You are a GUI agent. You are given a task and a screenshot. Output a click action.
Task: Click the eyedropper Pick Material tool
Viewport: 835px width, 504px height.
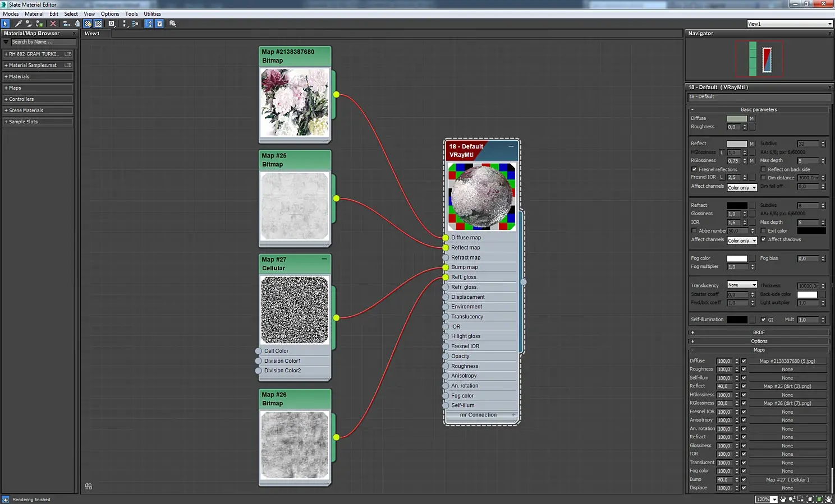pyautogui.click(x=19, y=24)
